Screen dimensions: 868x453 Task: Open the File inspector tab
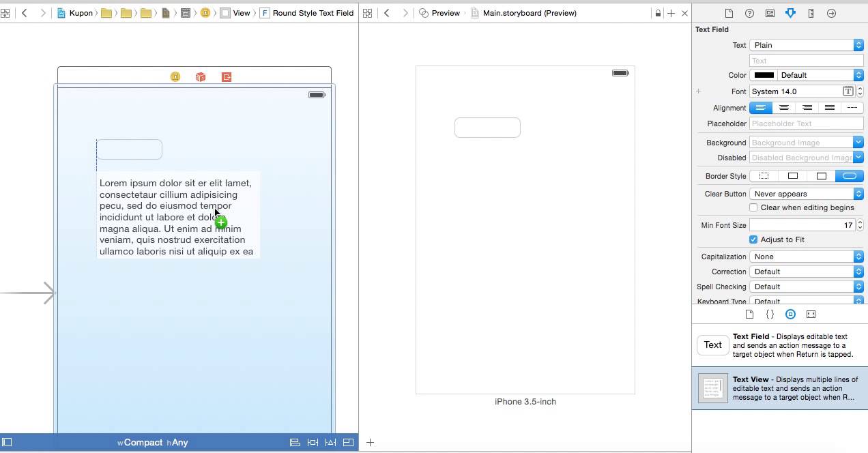pos(729,13)
